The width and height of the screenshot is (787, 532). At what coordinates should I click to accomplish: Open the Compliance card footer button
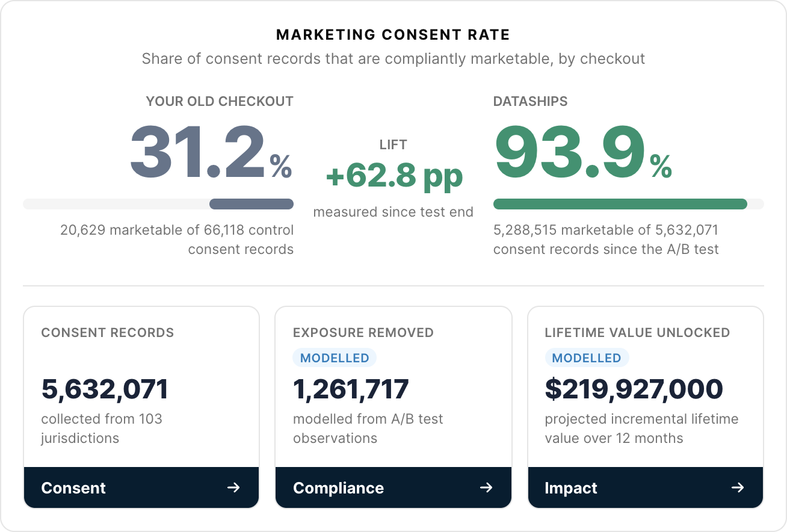coord(393,487)
